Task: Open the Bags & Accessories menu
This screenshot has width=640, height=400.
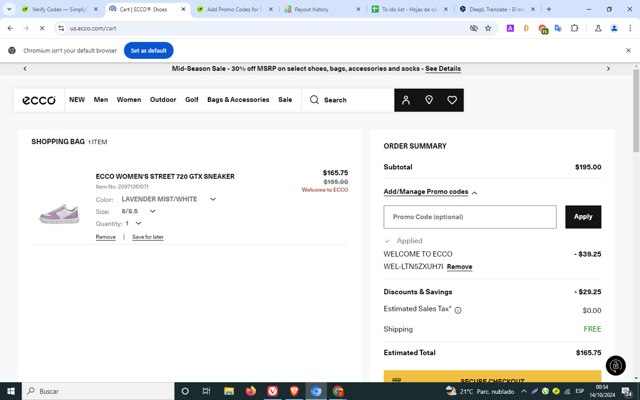Action: (x=238, y=100)
